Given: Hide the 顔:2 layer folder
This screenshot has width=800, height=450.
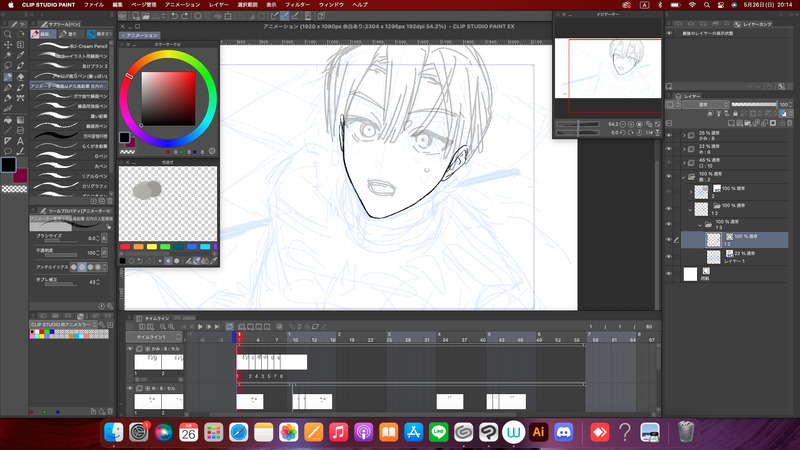Looking at the screenshot, I should click(669, 177).
